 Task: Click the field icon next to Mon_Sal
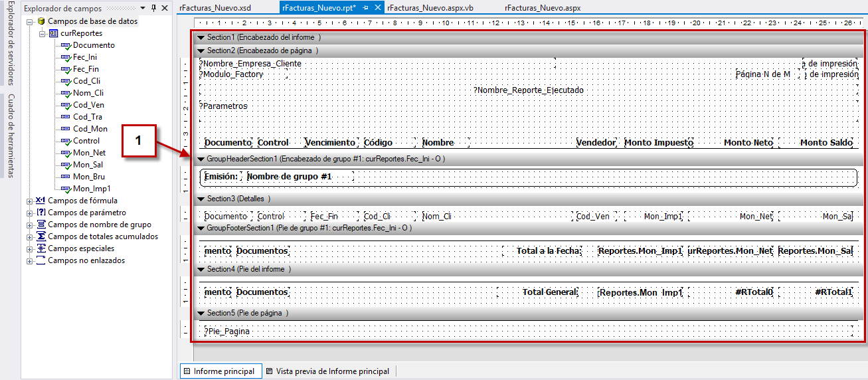tap(66, 165)
